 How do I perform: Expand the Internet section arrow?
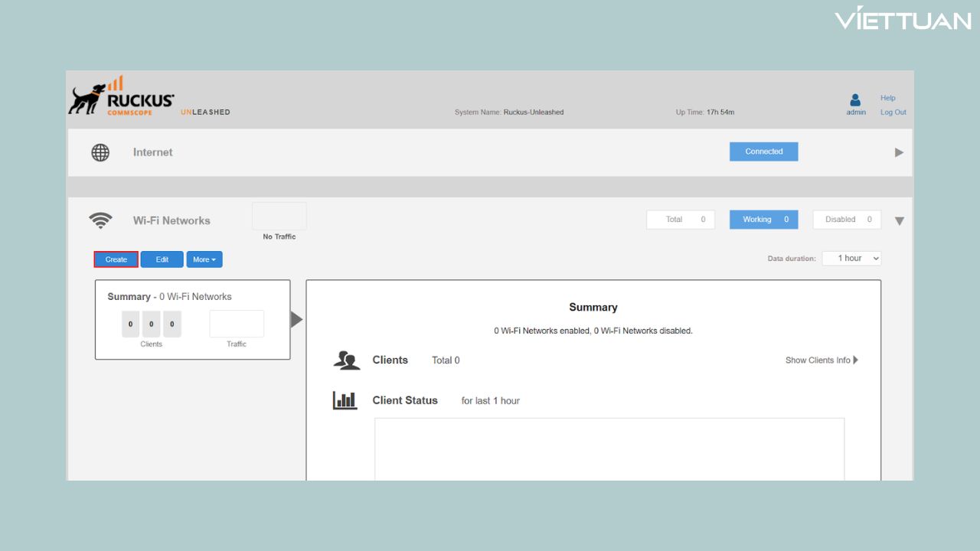pyautogui.click(x=899, y=152)
